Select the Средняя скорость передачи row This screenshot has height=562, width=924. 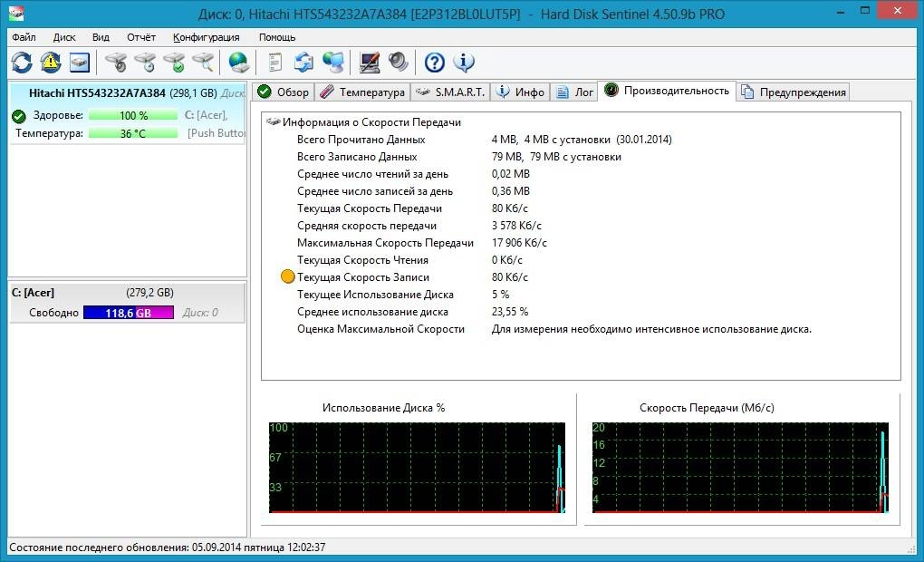pos(419,226)
